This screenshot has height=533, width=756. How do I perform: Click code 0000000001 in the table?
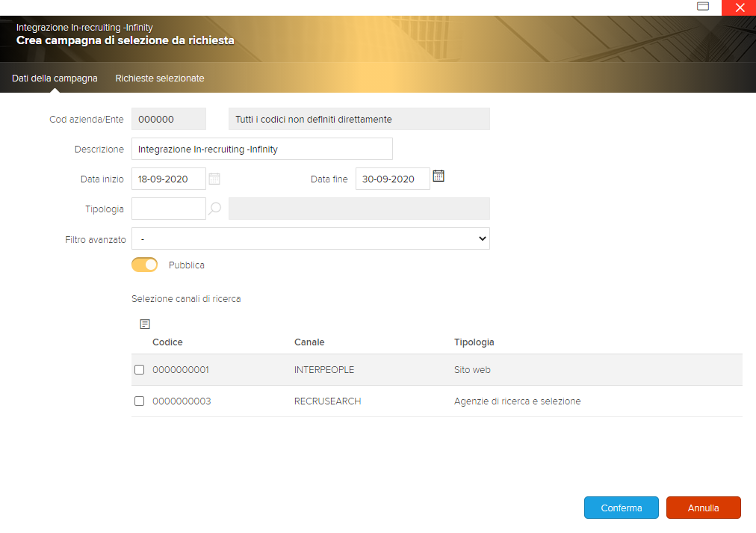tap(181, 370)
